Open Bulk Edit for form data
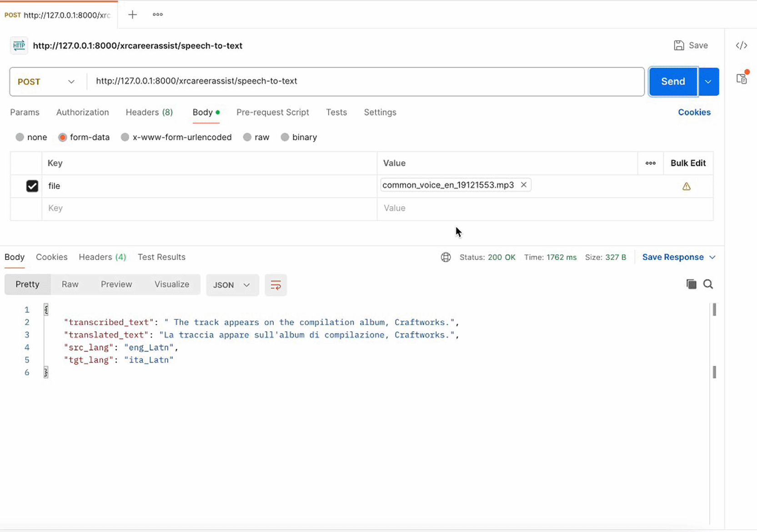 688,163
